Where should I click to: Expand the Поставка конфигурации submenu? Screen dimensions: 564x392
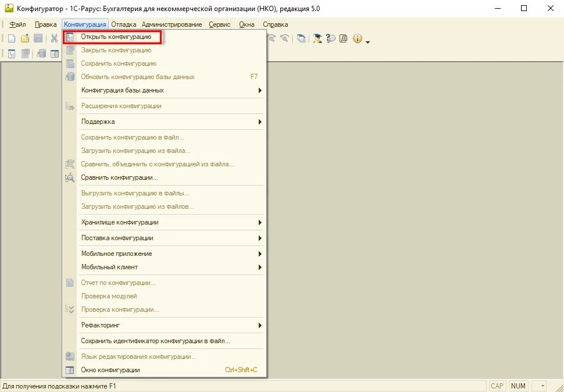(165, 238)
